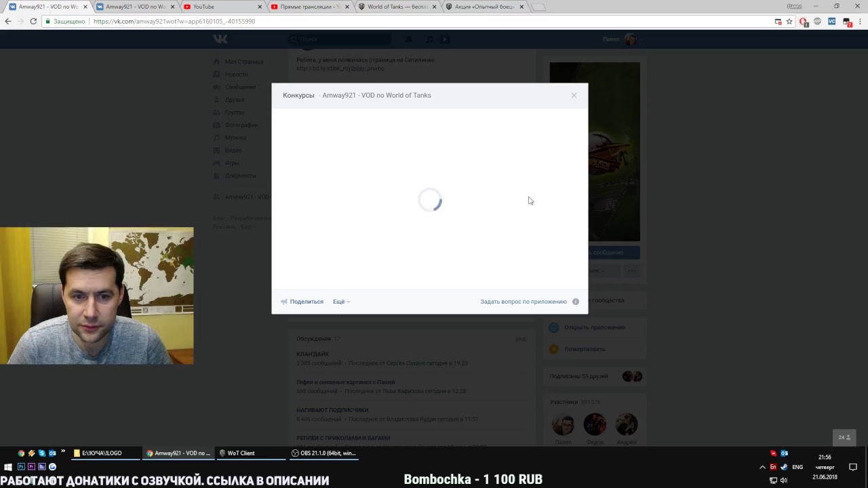
Task: Open the clock and date panel
Action: coord(825,467)
